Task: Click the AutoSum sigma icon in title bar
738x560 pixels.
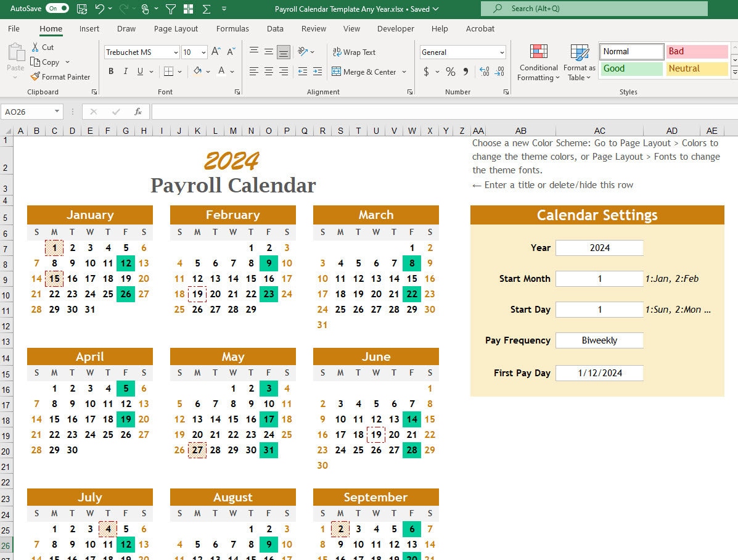Action: point(206,9)
